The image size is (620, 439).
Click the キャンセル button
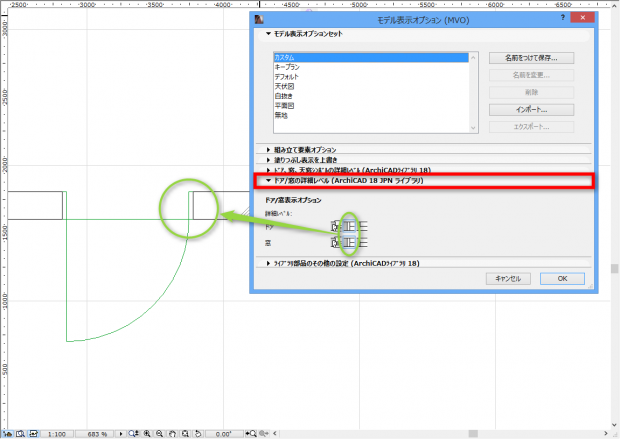[508, 279]
